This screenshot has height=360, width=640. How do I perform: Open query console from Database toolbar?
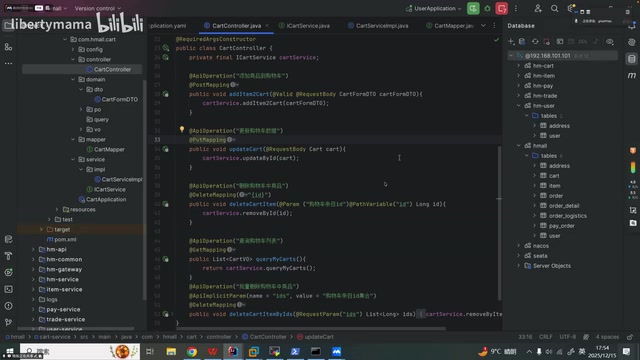(x=560, y=42)
